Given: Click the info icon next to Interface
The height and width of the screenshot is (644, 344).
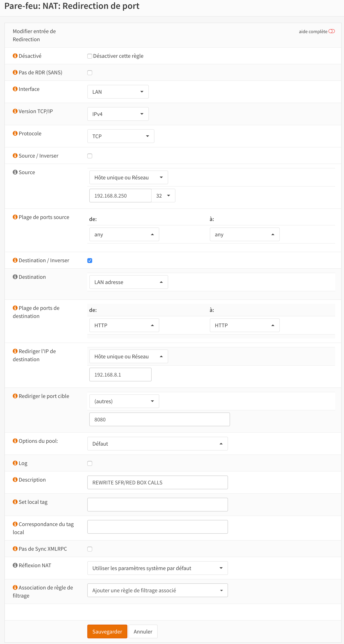Looking at the screenshot, I should pos(15,89).
